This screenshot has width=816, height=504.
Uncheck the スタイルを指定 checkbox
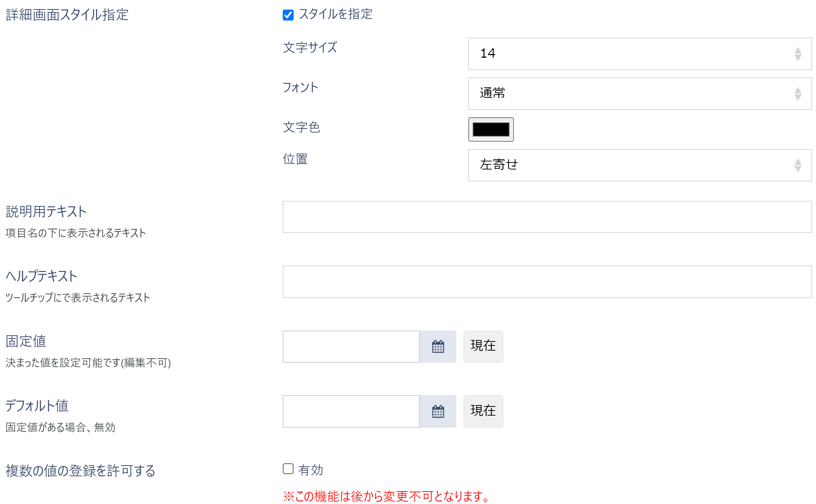[288, 15]
